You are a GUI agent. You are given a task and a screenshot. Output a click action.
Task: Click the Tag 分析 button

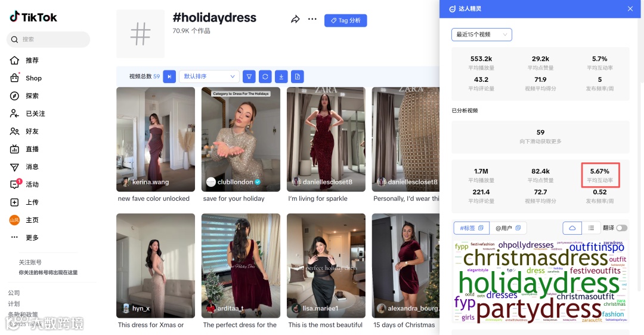point(345,20)
